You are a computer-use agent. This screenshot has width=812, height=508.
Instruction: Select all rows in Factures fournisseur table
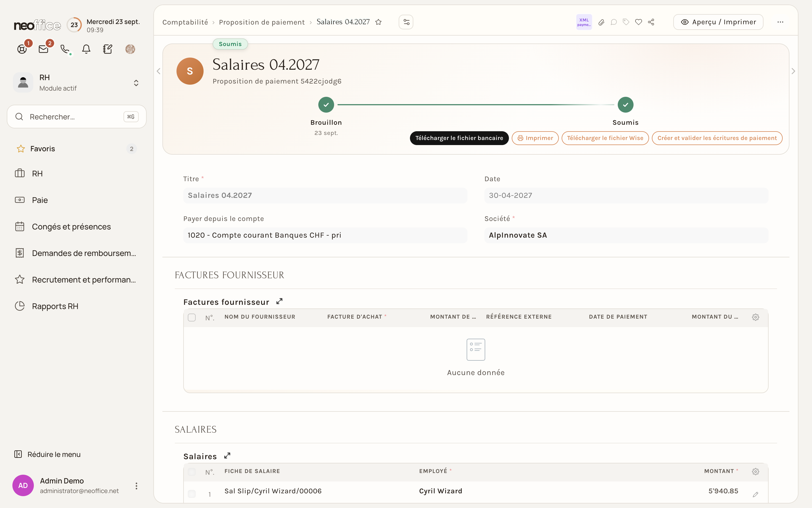point(192,317)
